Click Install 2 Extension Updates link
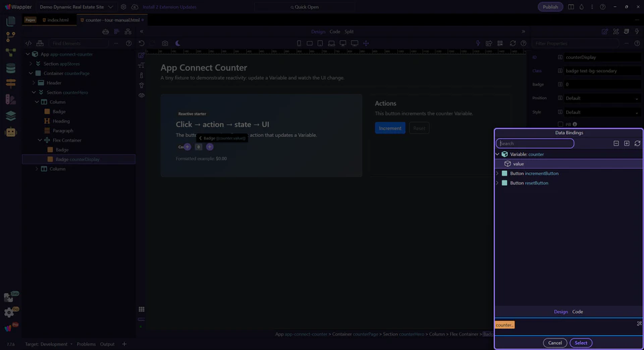Screen dimensions: 644x350 pyautogui.click(x=170, y=7)
